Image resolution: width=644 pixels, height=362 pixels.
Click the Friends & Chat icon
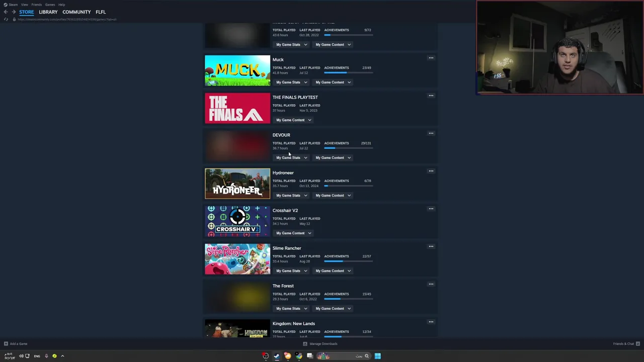coord(638,344)
